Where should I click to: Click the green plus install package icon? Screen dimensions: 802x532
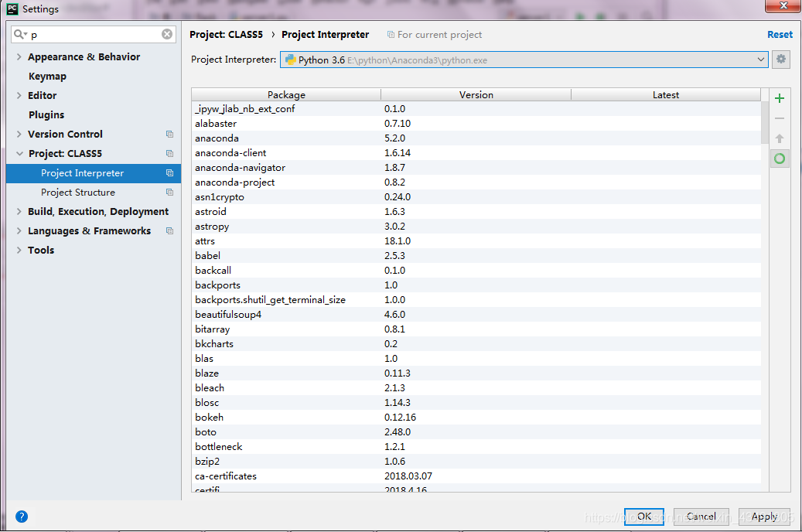pos(779,98)
